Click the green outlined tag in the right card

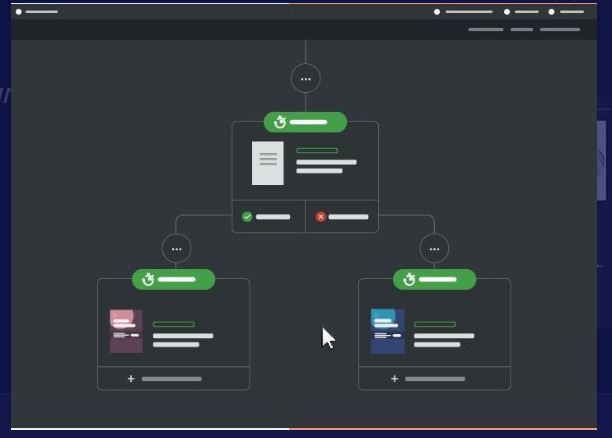[x=434, y=324]
